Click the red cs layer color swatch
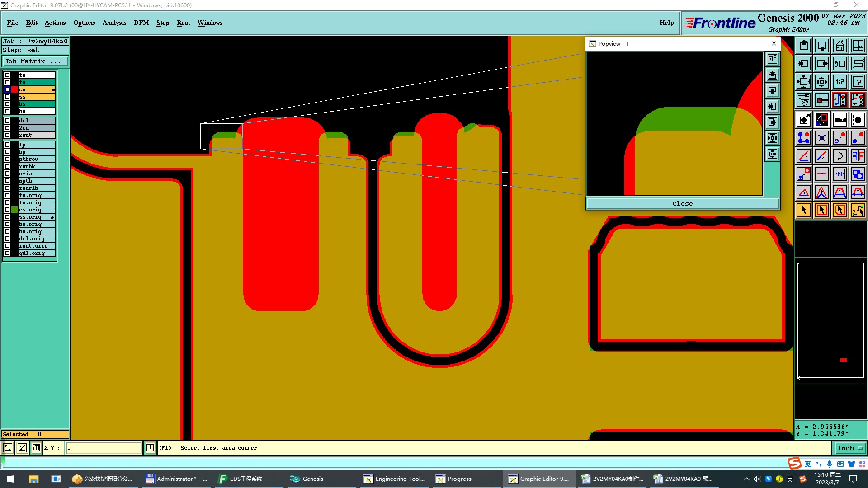868x488 pixels. pos(14,89)
